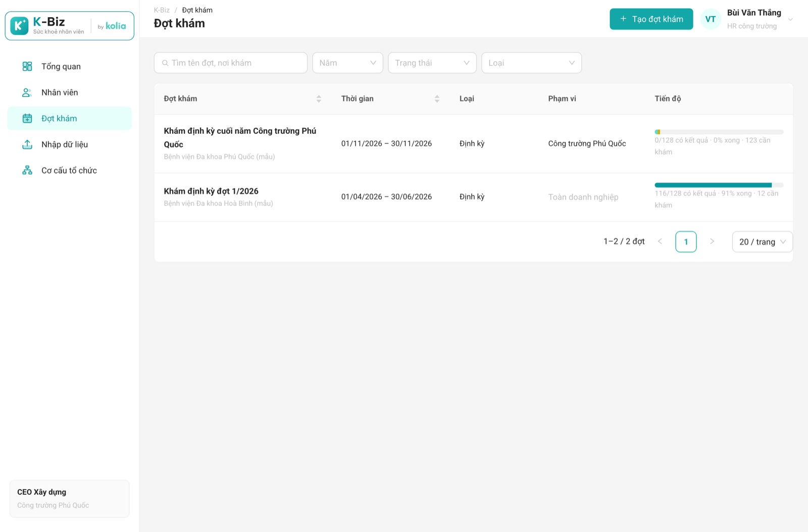Viewport: 808px width, 532px height.
Task: Open Khám định kỳ đợt 1/2026 row
Action: pyautogui.click(x=473, y=197)
